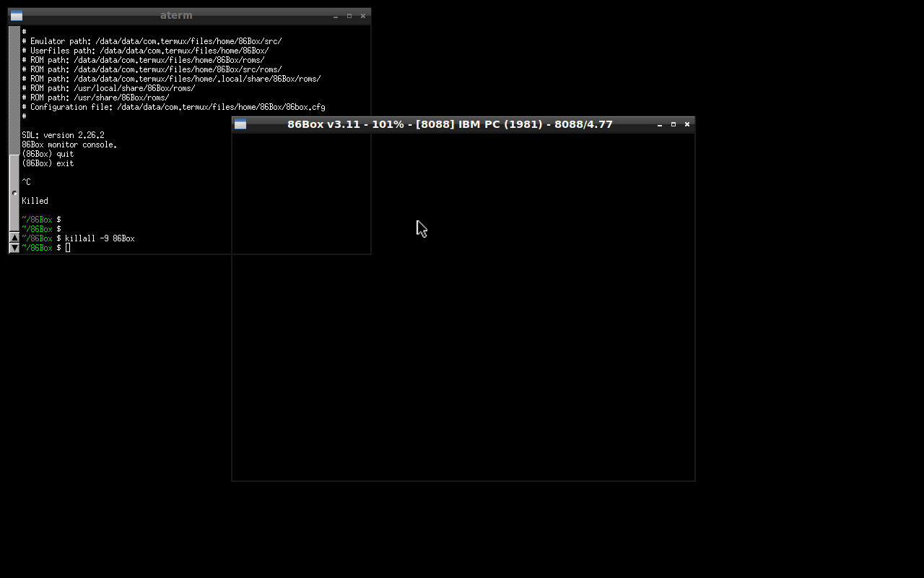924x578 pixels.
Task: Click the aterm title bar label
Action: [176, 15]
